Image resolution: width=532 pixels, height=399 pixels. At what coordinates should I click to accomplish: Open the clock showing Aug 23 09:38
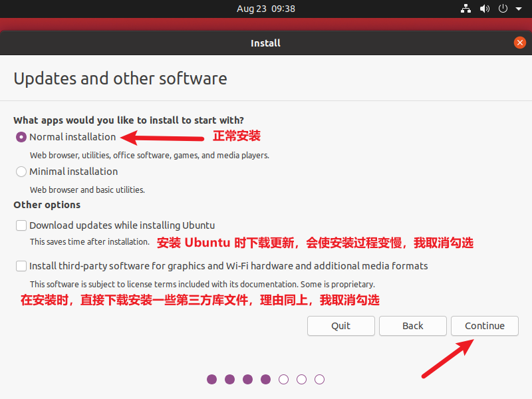(x=265, y=9)
